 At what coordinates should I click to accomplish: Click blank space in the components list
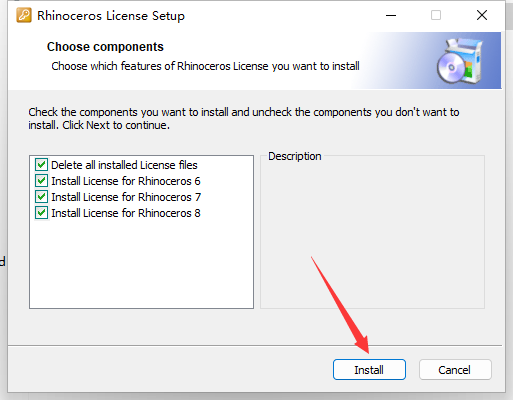(x=141, y=263)
